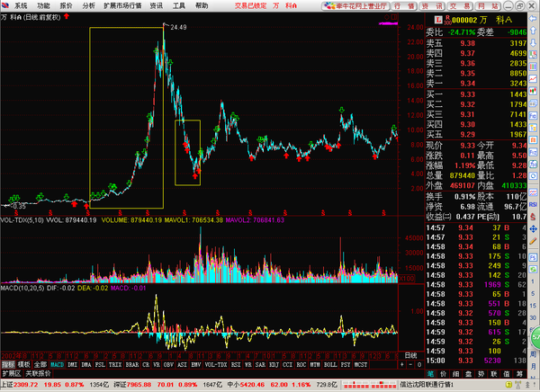Select the DMI indicator tab

pos(72,364)
